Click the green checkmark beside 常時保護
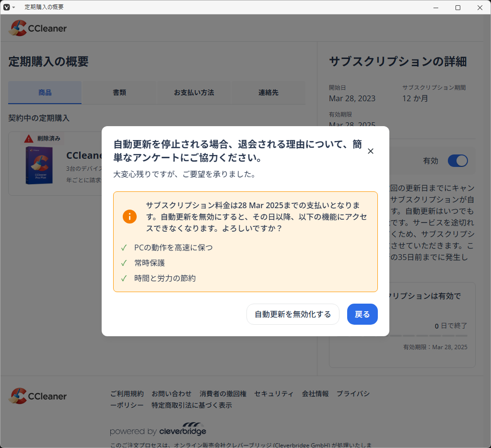 (124, 263)
